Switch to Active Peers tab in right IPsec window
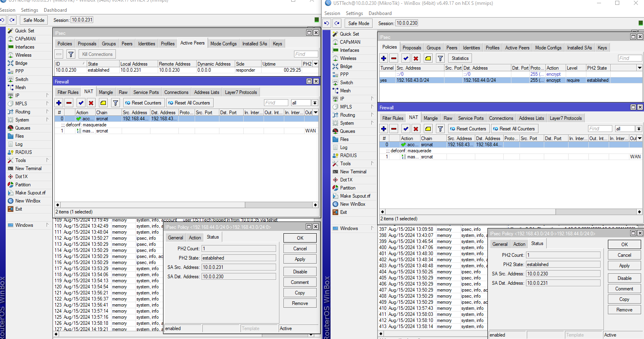Screen dimensions: 644x339 pyautogui.click(x=517, y=48)
